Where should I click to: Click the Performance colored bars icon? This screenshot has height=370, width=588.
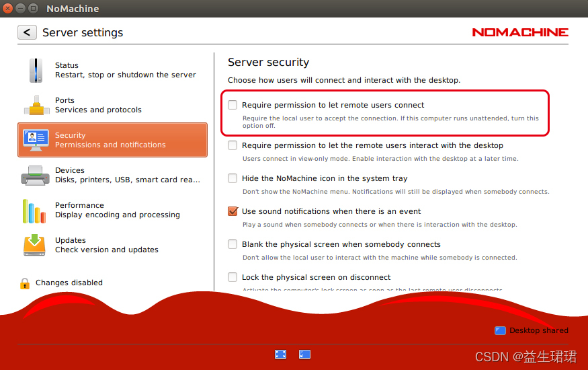click(x=34, y=211)
